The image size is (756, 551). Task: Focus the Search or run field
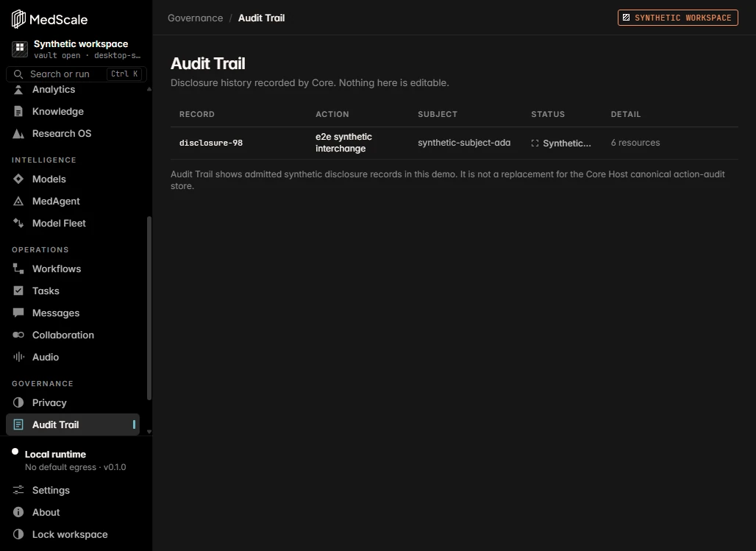pos(76,74)
